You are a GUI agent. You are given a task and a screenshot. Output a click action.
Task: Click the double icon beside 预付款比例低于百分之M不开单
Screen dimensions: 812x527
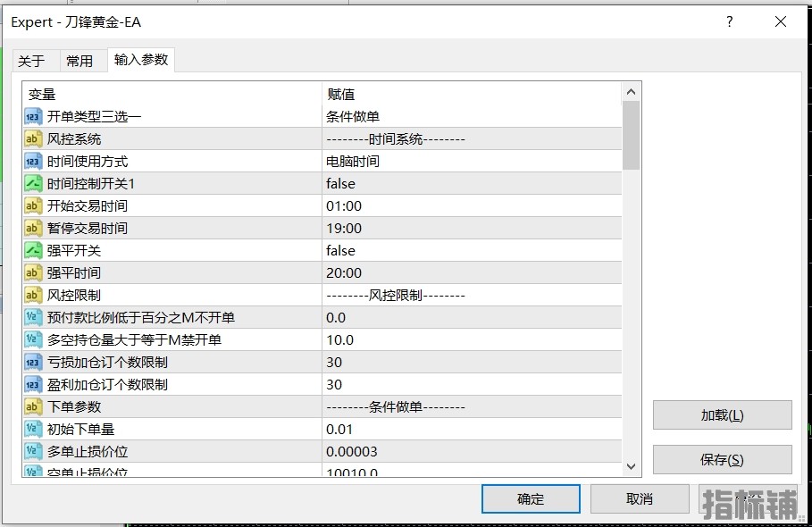pos(33,317)
